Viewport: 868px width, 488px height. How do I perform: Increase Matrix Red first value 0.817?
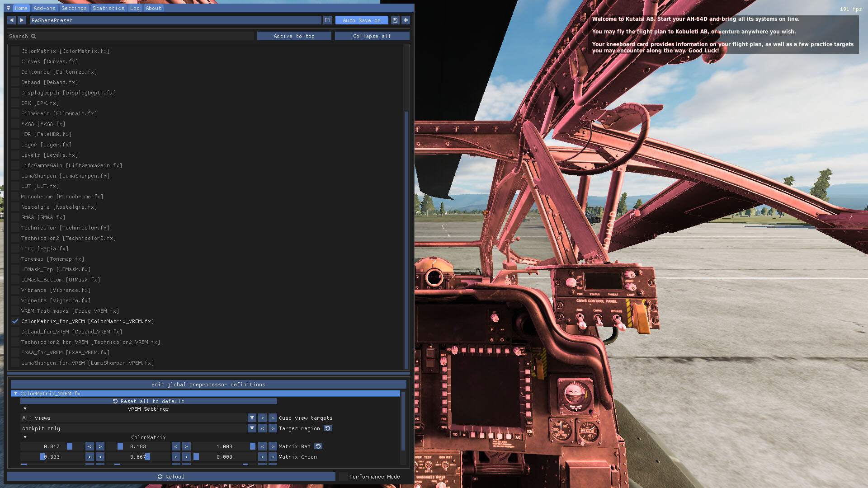coord(100,446)
